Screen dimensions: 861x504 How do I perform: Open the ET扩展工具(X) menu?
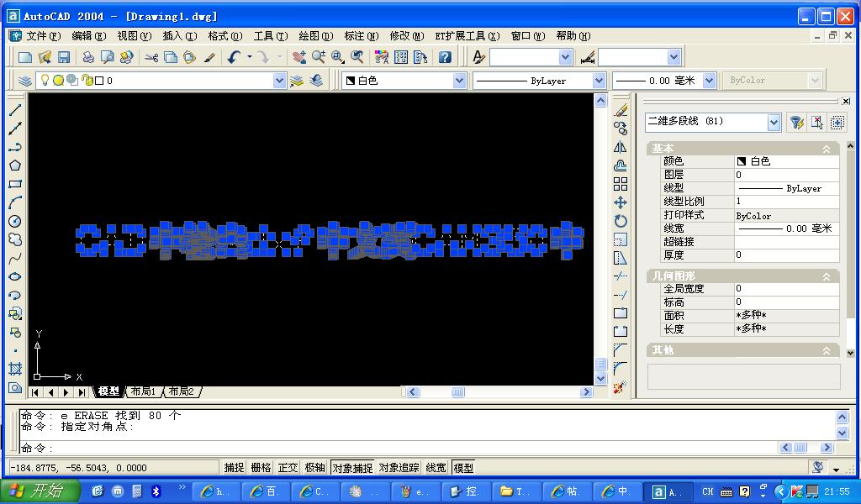pos(467,36)
